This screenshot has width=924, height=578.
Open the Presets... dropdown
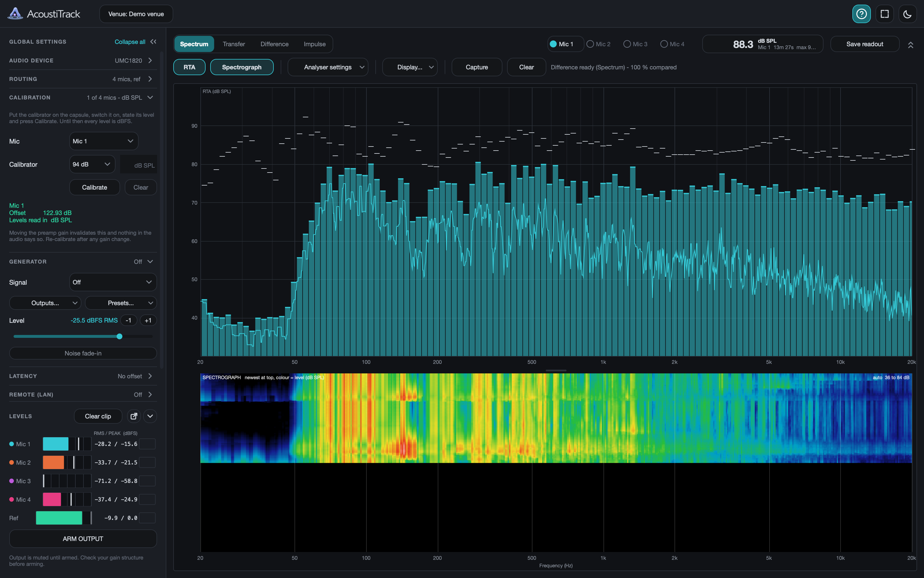click(121, 303)
